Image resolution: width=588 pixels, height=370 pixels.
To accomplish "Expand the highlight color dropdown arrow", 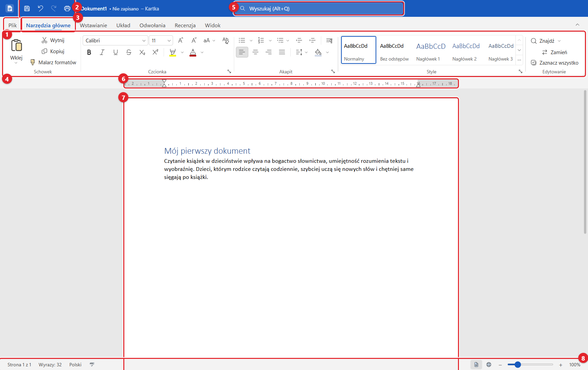I will point(182,52).
